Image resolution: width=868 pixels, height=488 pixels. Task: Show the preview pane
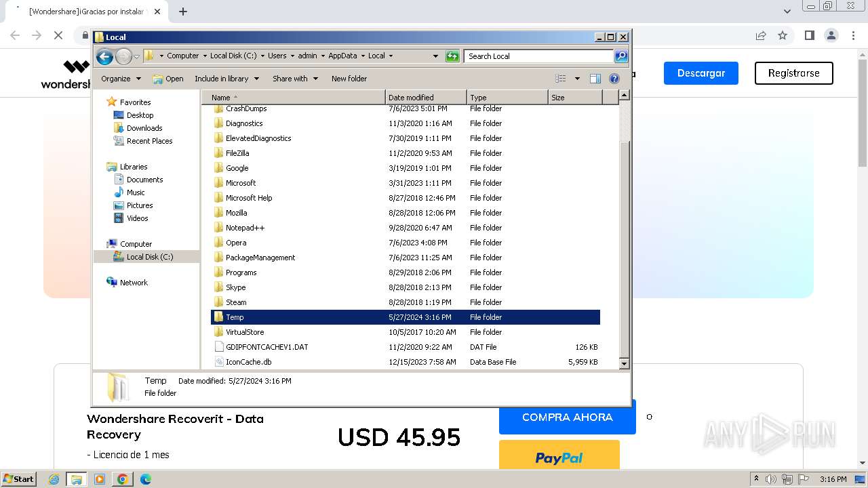pyautogui.click(x=595, y=79)
